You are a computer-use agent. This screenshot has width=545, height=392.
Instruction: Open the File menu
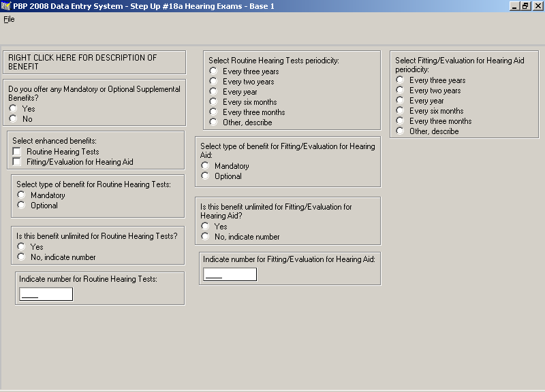(x=9, y=20)
